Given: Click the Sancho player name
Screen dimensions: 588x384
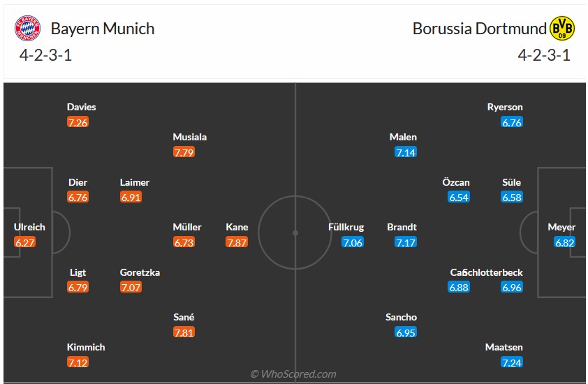Looking at the screenshot, I should [x=401, y=317].
